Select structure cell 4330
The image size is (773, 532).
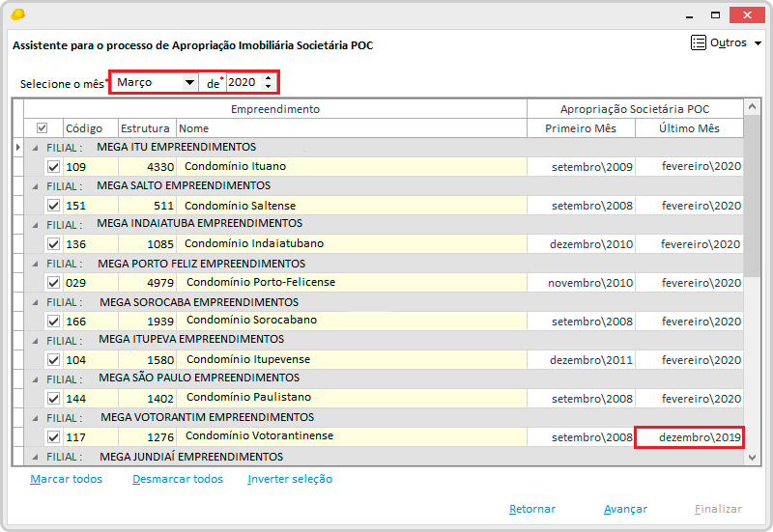147,166
